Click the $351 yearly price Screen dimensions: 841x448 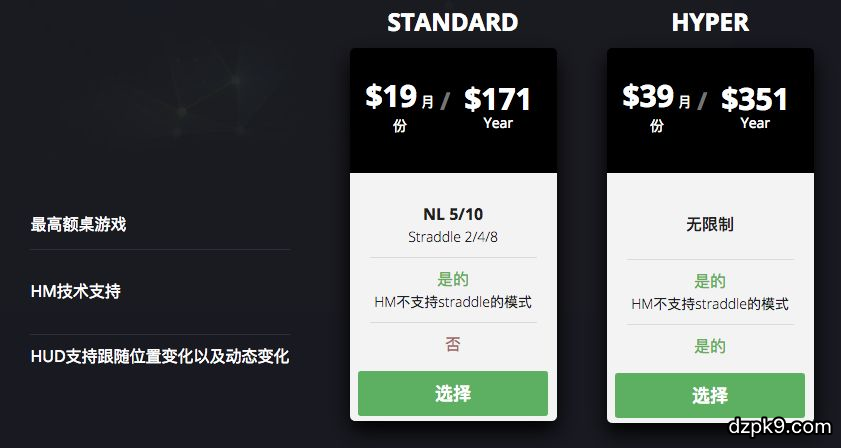754,100
